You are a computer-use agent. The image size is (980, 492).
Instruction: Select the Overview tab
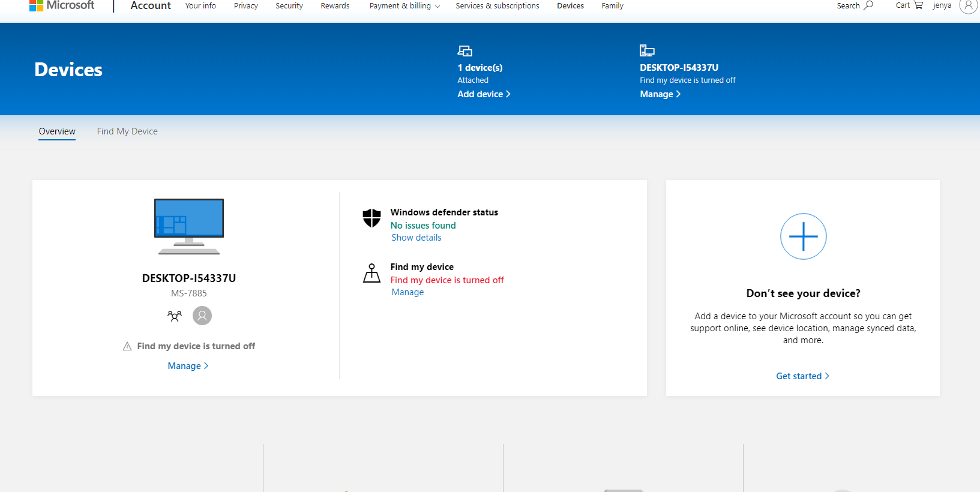pos(57,131)
